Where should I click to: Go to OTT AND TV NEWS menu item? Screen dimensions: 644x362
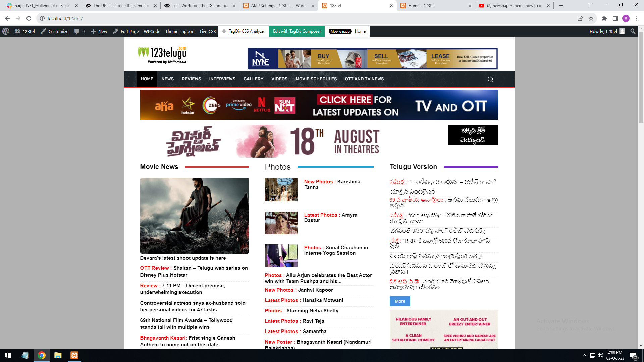364,79
